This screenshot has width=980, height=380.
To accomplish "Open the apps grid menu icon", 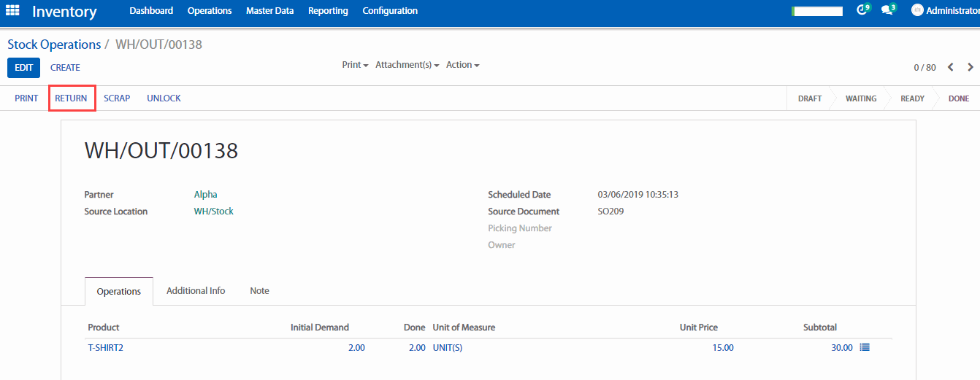I will tap(12, 11).
